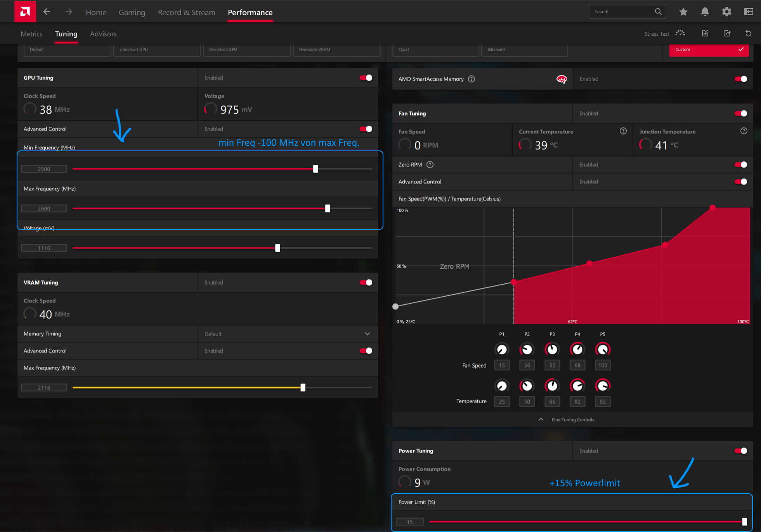Click the Zero RPM help icon
Image resolution: width=761 pixels, height=532 pixels.
[430, 165]
